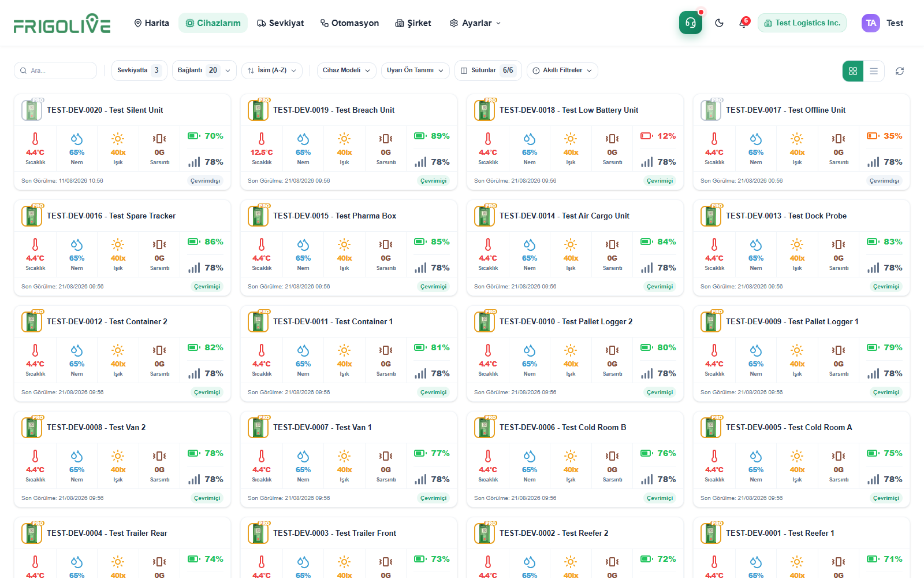Screen dimensions: 924x578
Task: Click temperature icon on TEST-DEV-0009 card
Action: [714, 350]
